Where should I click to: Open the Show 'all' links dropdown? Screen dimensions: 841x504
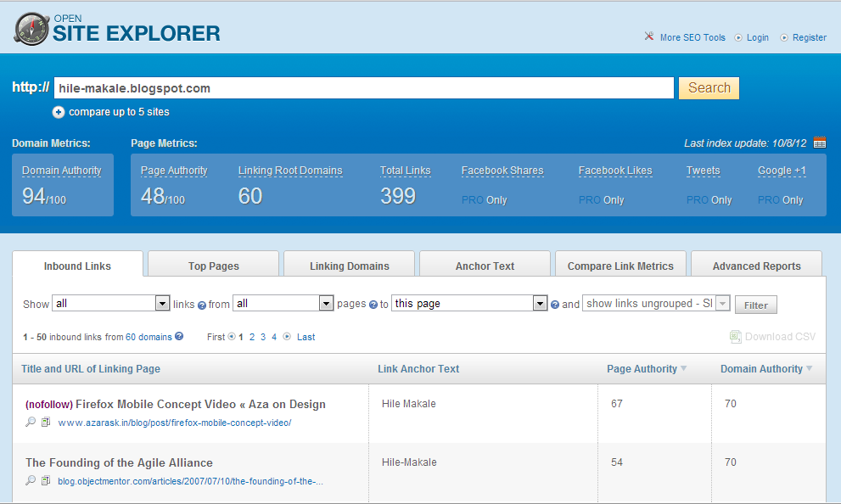[111, 304]
